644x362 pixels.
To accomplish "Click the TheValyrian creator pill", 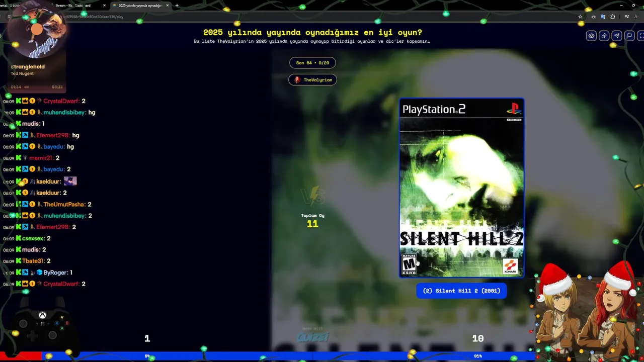I will [x=312, y=80].
